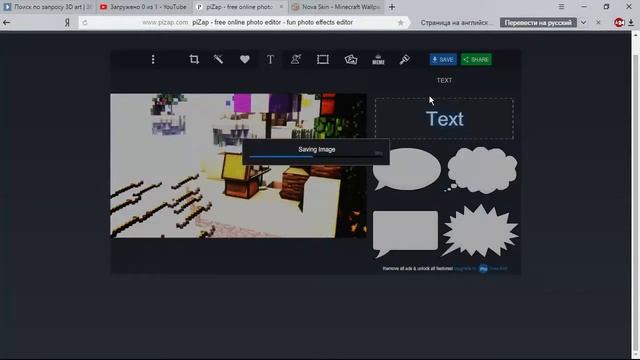This screenshot has width=640, height=360.
Task: Click Перевести на русский button
Action: [538, 23]
